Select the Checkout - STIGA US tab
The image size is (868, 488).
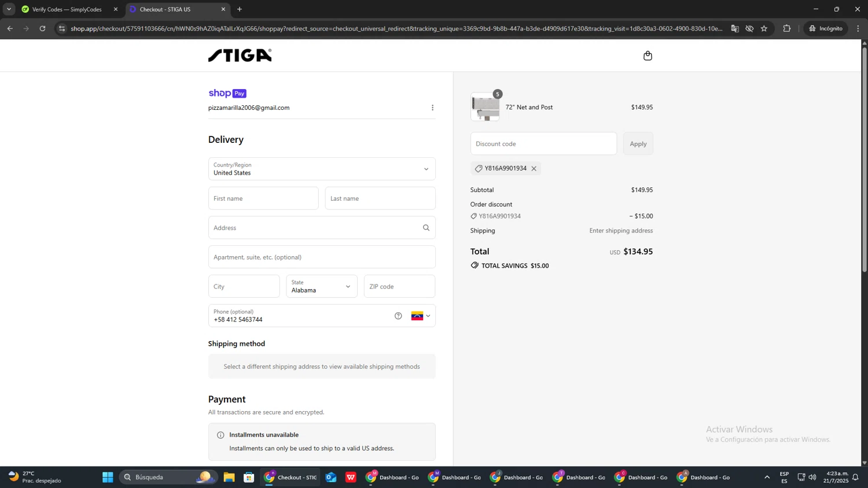tap(174, 9)
